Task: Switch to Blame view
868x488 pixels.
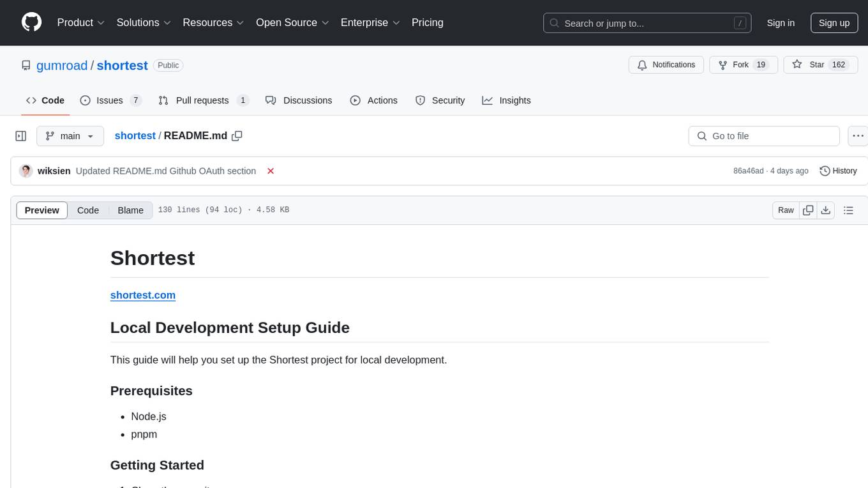Action: (x=131, y=210)
